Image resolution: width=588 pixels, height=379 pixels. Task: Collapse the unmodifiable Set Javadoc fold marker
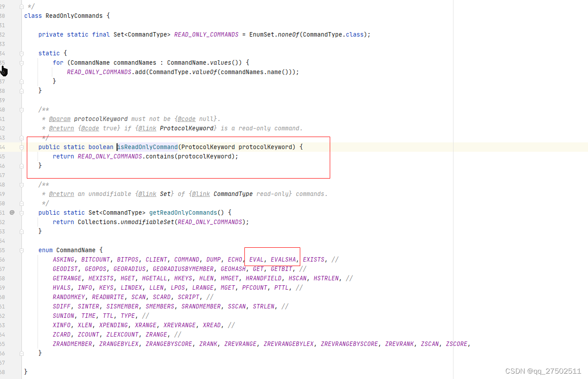(x=21, y=184)
